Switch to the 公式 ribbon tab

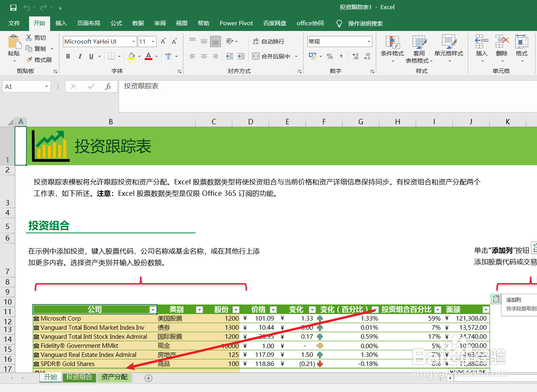point(116,23)
